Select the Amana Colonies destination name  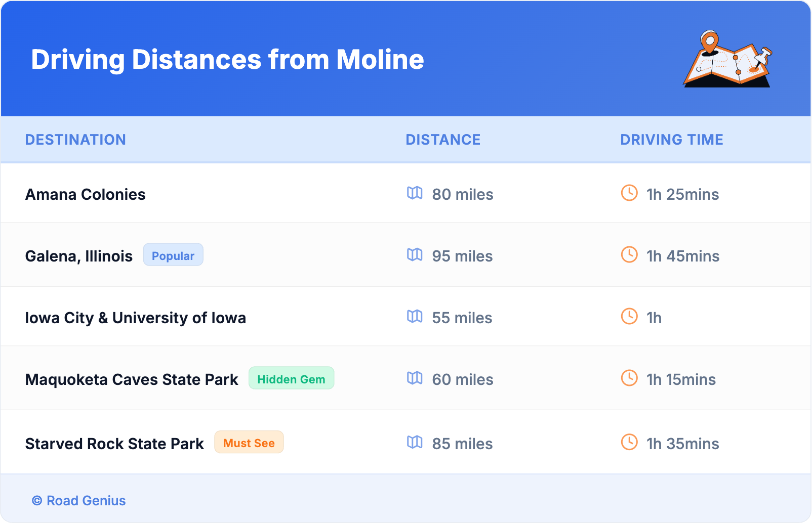pos(86,194)
